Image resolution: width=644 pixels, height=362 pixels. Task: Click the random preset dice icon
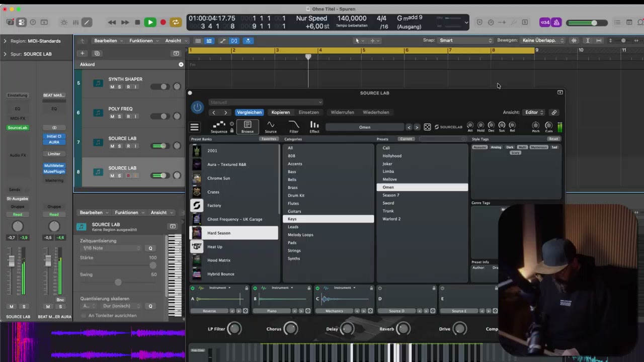click(427, 127)
